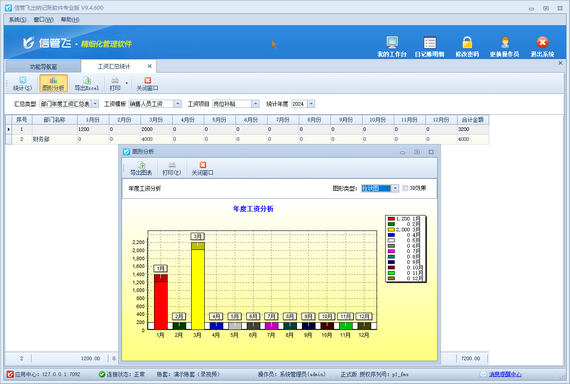The width and height of the screenshot is (570, 384).
Task: Expand the 统计年度 year dropdown
Action: pyautogui.click(x=312, y=104)
